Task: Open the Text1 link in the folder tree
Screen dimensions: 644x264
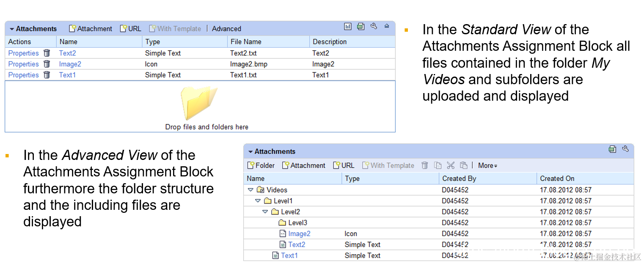Action: (x=289, y=256)
